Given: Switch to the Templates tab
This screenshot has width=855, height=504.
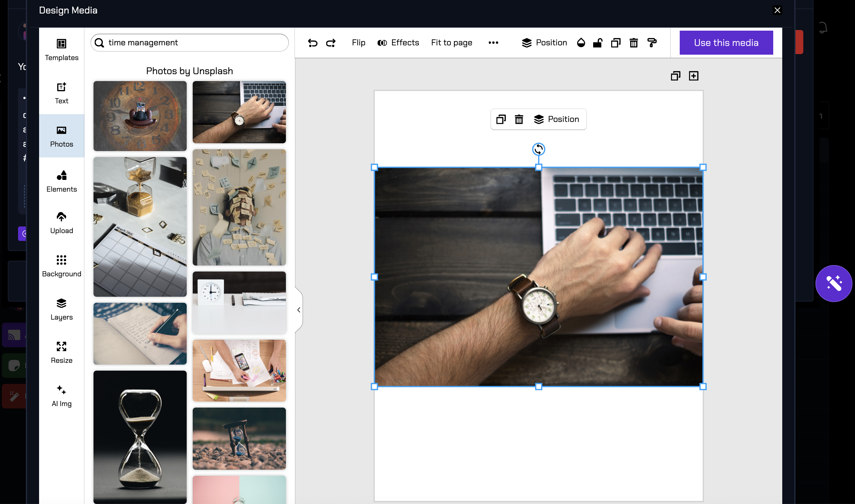Looking at the screenshot, I should 62,50.
